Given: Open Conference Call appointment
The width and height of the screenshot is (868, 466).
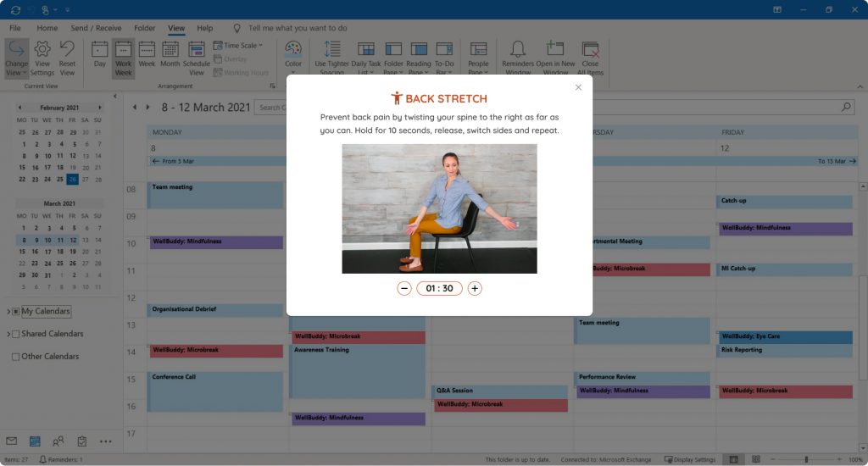Looking at the screenshot, I should (x=215, y=391).
